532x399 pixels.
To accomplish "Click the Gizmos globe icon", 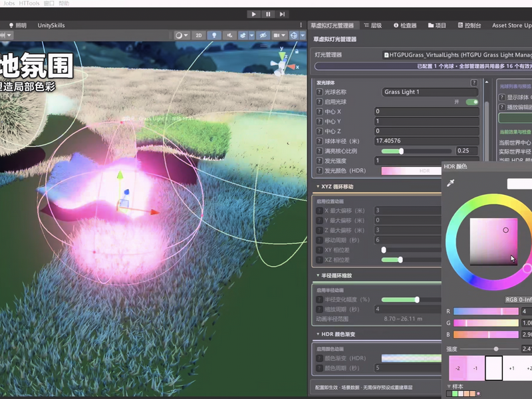I will pyautogui.click(x=294, y=35).
